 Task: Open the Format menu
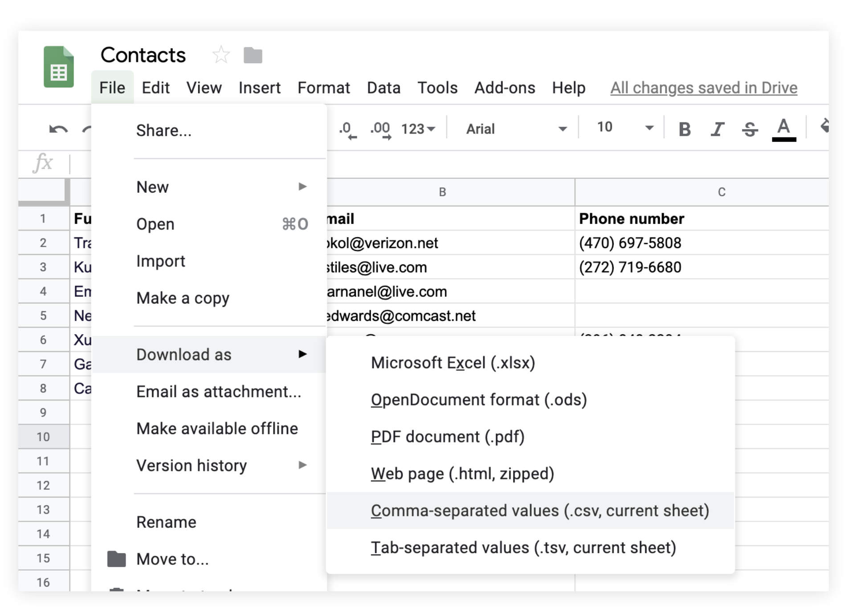[x=324, y=88]
